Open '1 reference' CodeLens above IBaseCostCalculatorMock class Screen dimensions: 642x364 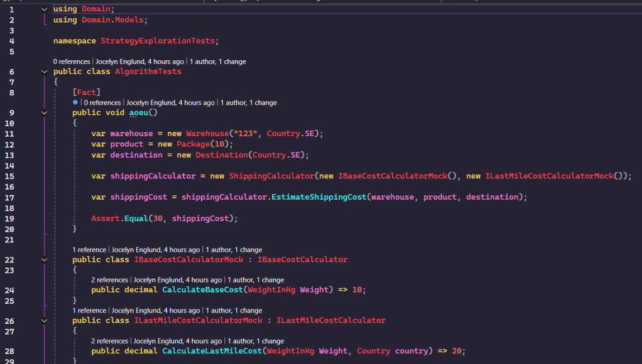coord(89,250)
